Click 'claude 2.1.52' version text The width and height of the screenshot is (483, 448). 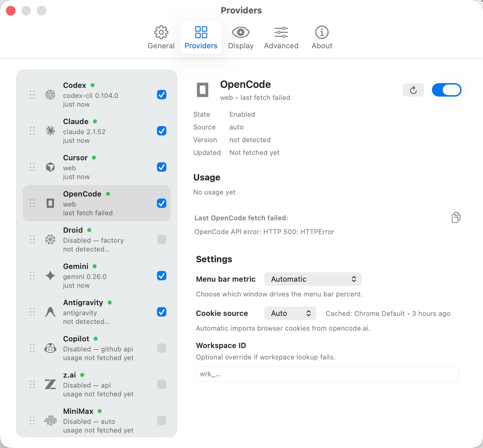click(84, 132)
